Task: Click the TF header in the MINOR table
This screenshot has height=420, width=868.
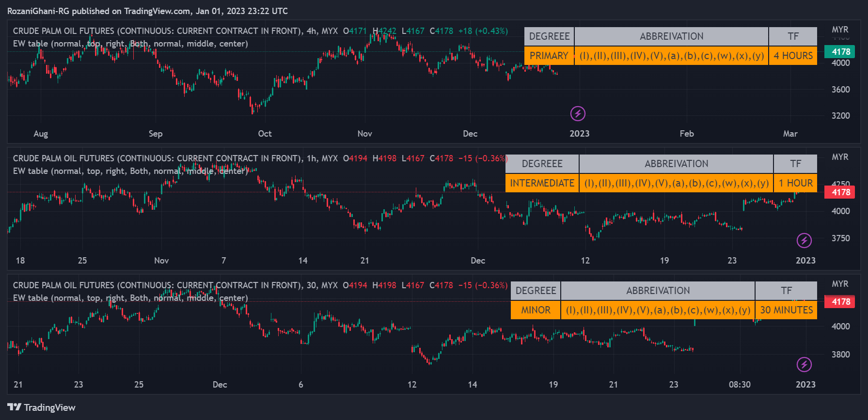Action: tap(786, 291)
